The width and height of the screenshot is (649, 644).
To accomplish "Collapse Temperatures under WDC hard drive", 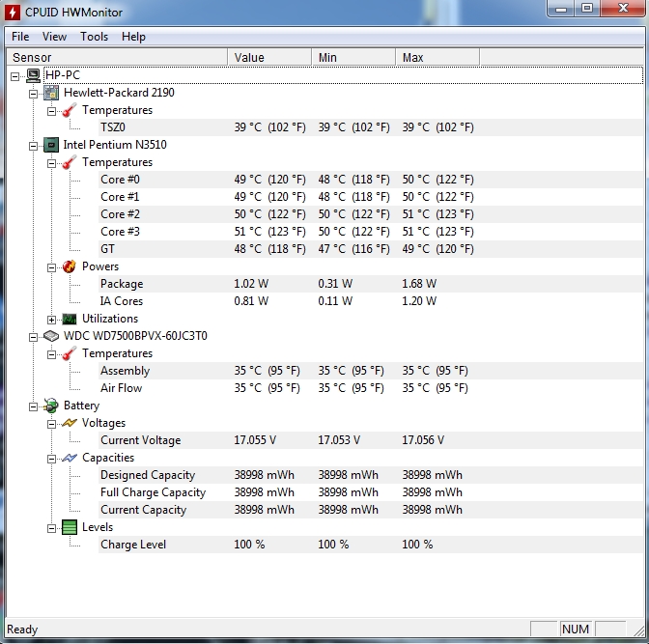I will (51, 354).
